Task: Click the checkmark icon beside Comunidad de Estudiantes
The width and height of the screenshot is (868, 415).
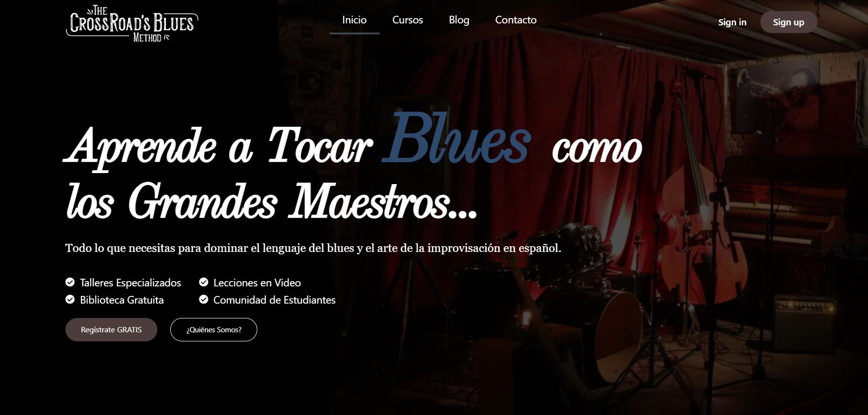Action: tap(204, 299)
